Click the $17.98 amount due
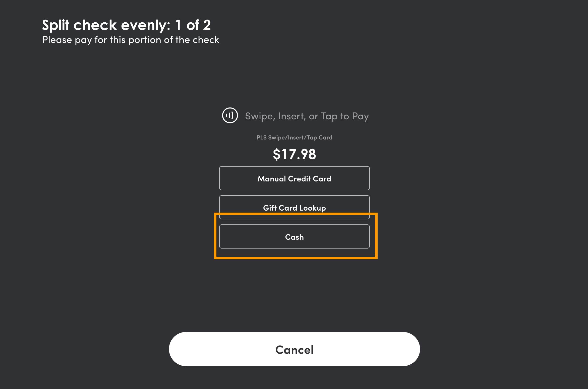The height and width of the screenshot is (389, 588). pos(294,154)
